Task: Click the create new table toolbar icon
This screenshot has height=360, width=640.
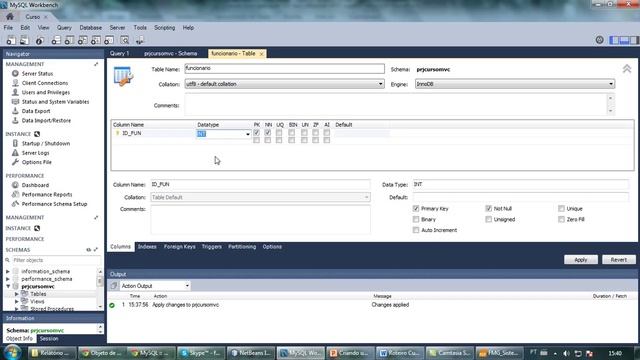Action: click(x=69, y=40)
